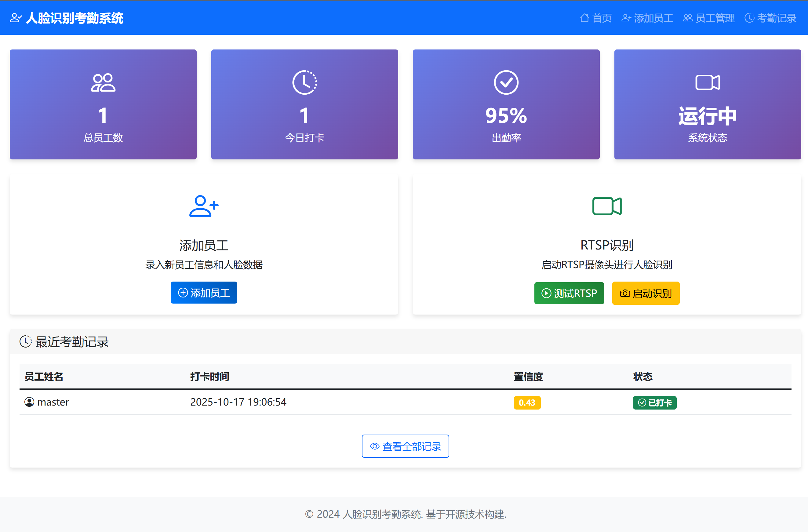Click the logo icon beside 人脸识别考勤系统
Viewport: 808px width, 532px height.
coord(16,18)
